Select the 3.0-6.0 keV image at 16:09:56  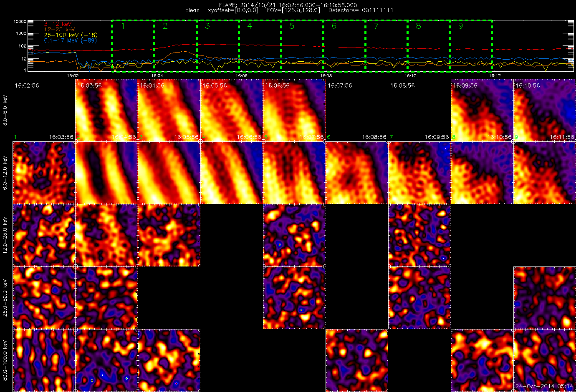click(482, 110)
